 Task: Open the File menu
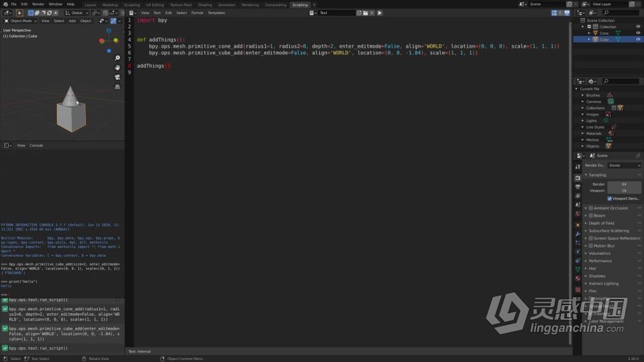(13, 4)
